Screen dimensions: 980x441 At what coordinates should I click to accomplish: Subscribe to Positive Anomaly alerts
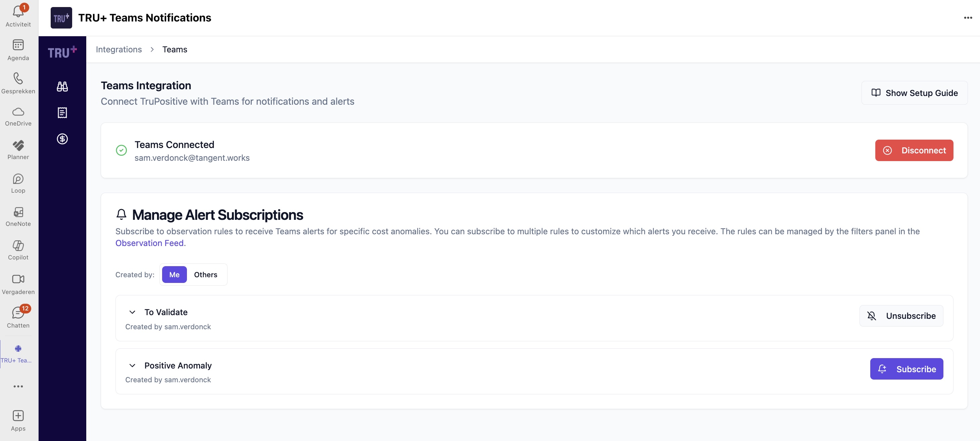pos(906,369)
